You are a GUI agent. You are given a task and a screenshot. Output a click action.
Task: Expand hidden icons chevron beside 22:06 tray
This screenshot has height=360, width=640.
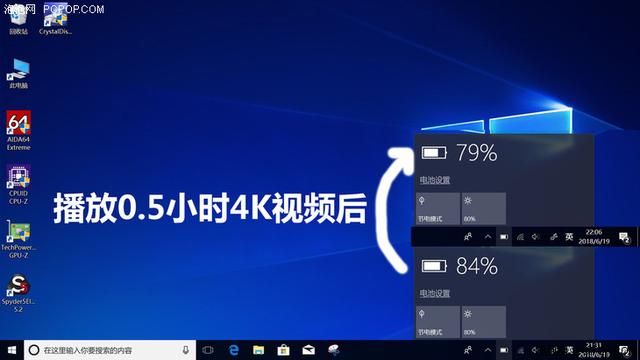point(488,237)
